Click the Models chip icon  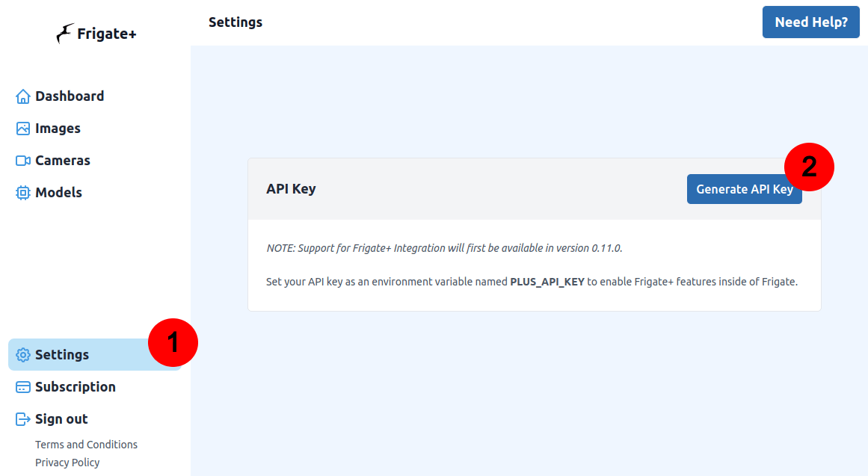(22, 192)
